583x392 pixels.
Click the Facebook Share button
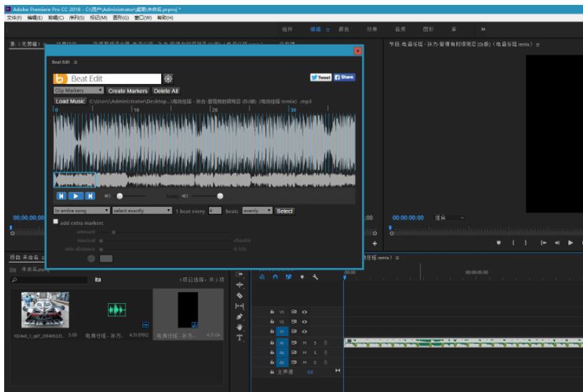[344, 77]
